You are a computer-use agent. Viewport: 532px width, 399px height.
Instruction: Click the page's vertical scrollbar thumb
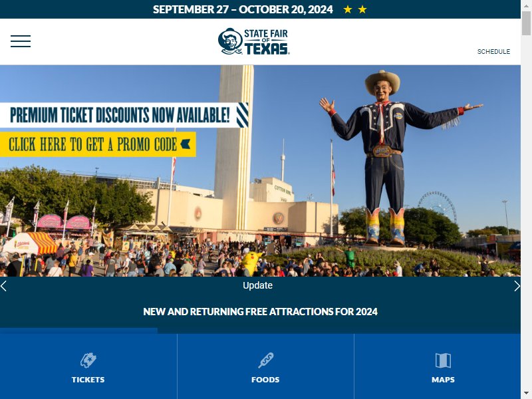pos(526,23)
